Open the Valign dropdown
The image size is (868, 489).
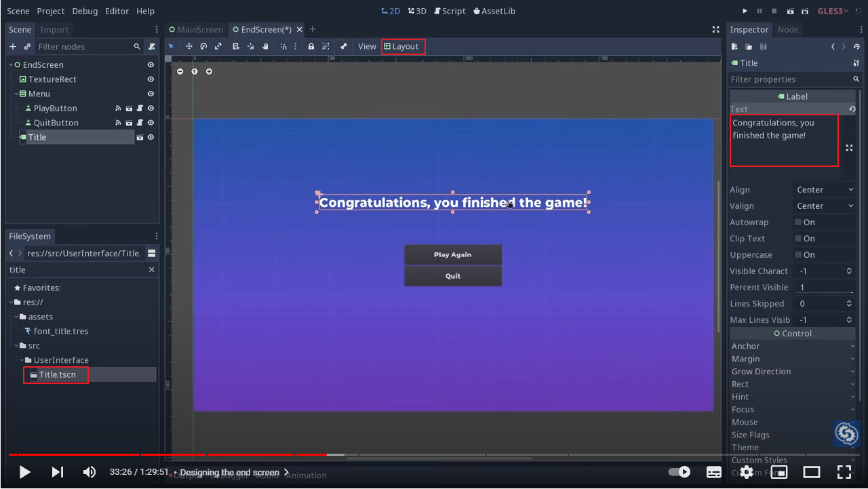(x=825, y=206)
